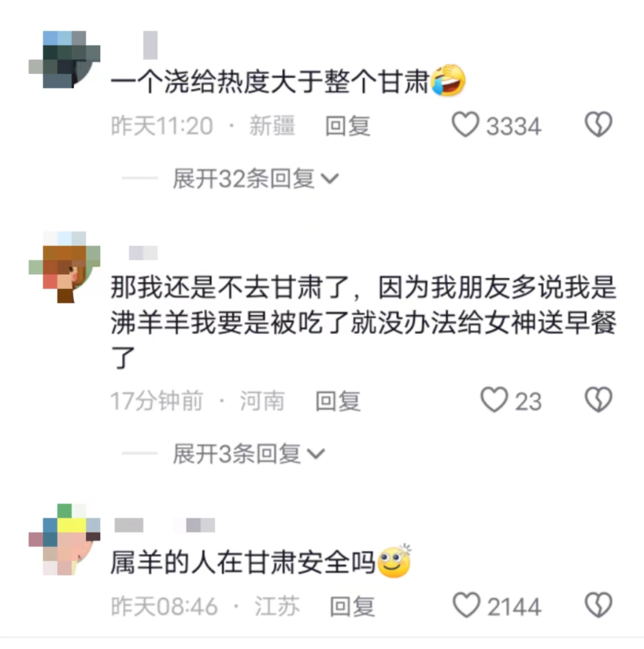This screenshot has width=644, height=649.
Task: Tap the blurred username of the Henan commenter
Action: click(x=143, y=253)
